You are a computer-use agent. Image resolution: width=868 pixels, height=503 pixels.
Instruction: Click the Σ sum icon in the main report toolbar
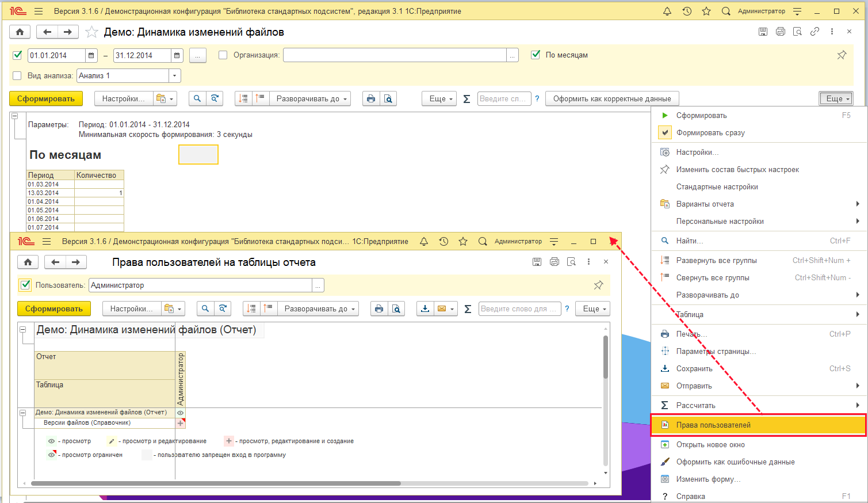(466, 99)
